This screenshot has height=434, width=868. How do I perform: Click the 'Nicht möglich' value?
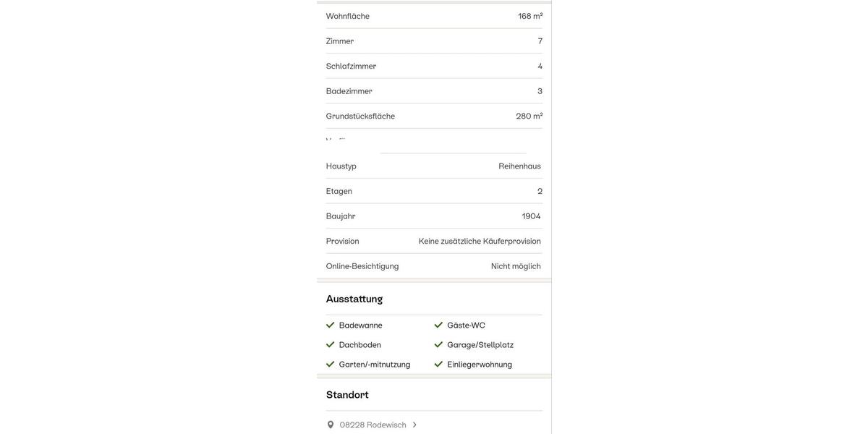click(516, 266)
